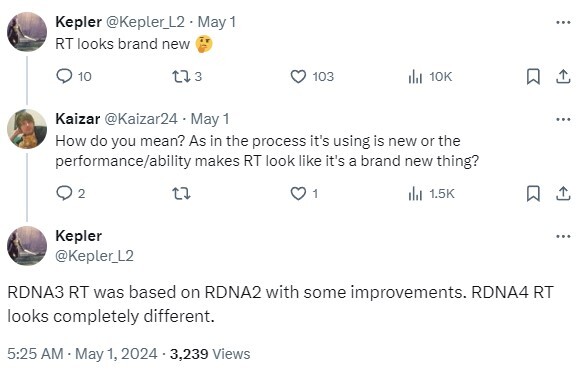Open more options on the main Kepler tweet

coord(563,236)
